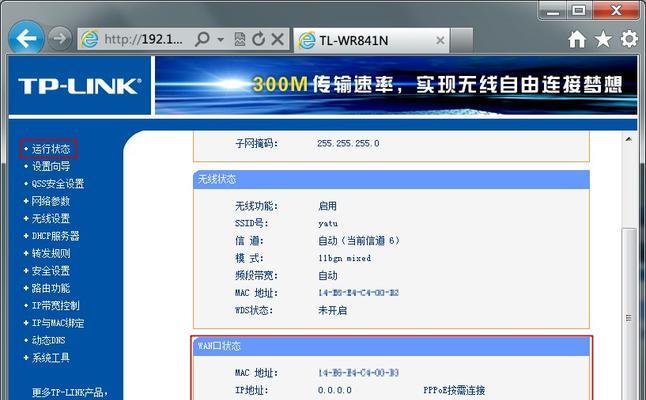The height and width of the screenshot is (400, 646).
Task: Click the WAN口状态 section header
Action: pyautogui.click(x=391, y=346)
